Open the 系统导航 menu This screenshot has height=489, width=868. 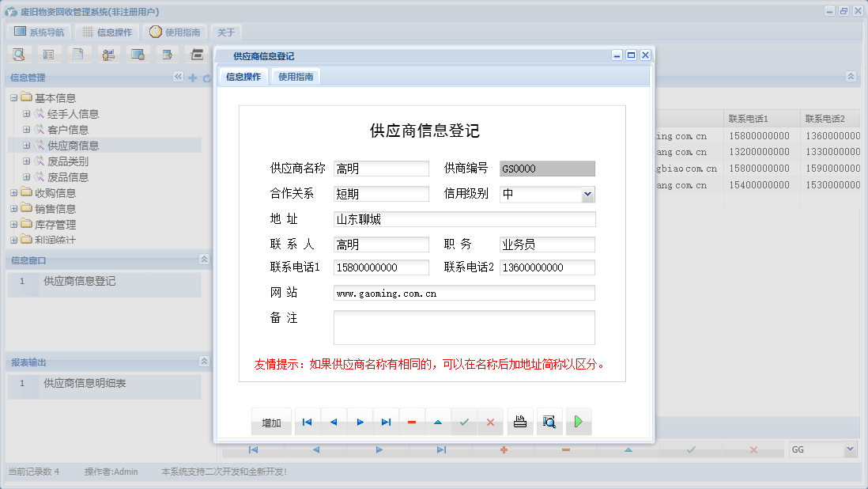[x=37, y=32]
